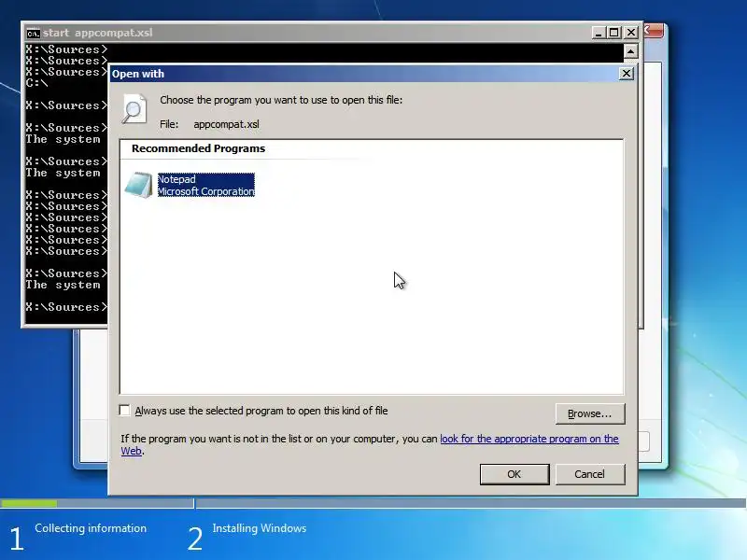Click the Recommended Programs header
The height and width of the screenshot is (560, 747).
point(198,148)
